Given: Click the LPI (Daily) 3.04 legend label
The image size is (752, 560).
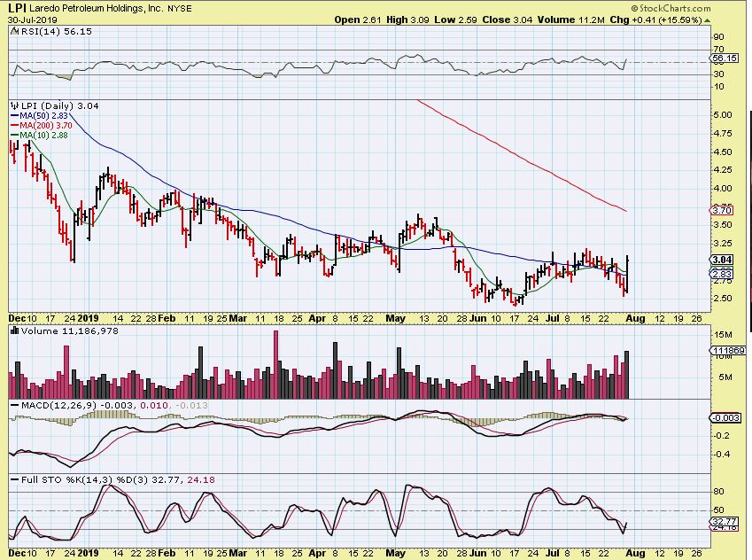Looking at the screenshot, I should point(60,106).
